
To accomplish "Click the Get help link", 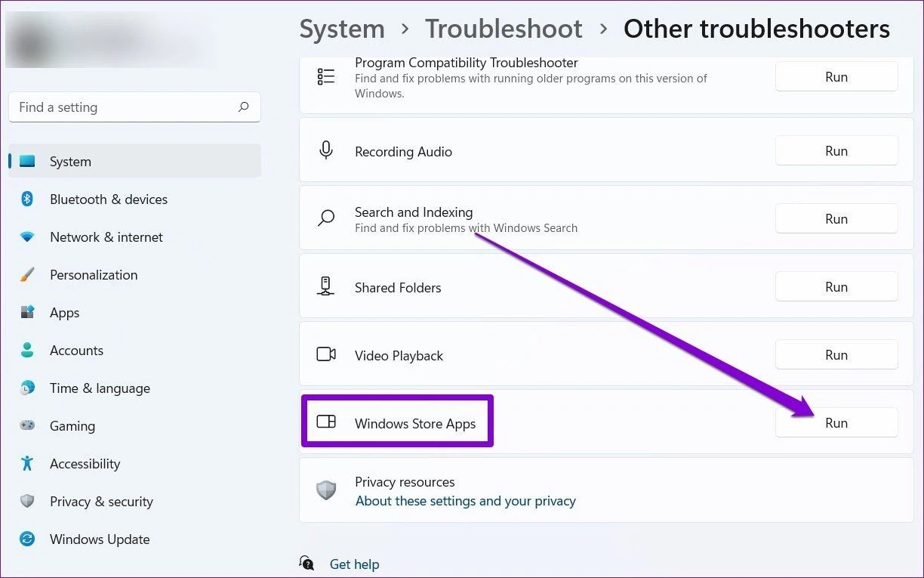I will pyautogui.click(x=354, y=564).
